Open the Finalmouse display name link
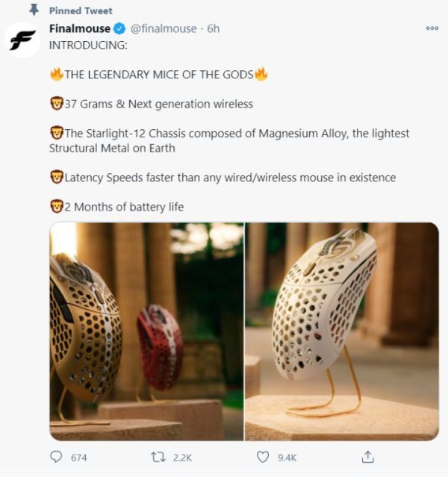Image resolution: width=448 pixels, height=477 pixels. pos(79,29)
